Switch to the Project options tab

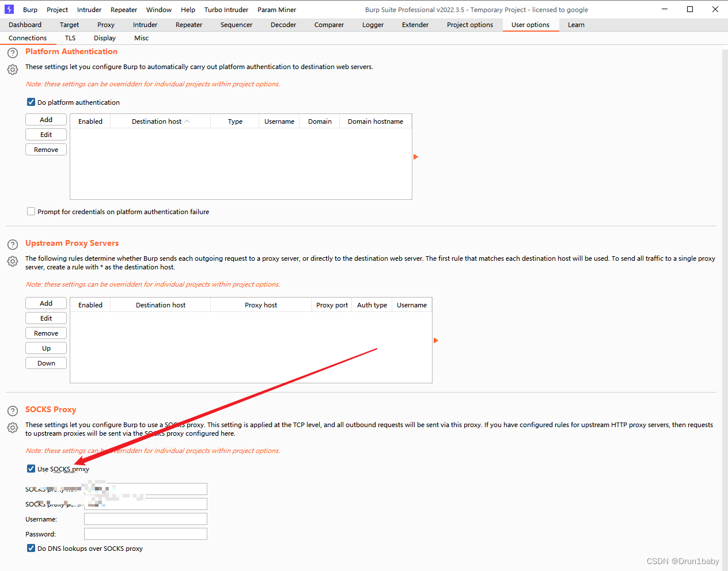(470, 25)
